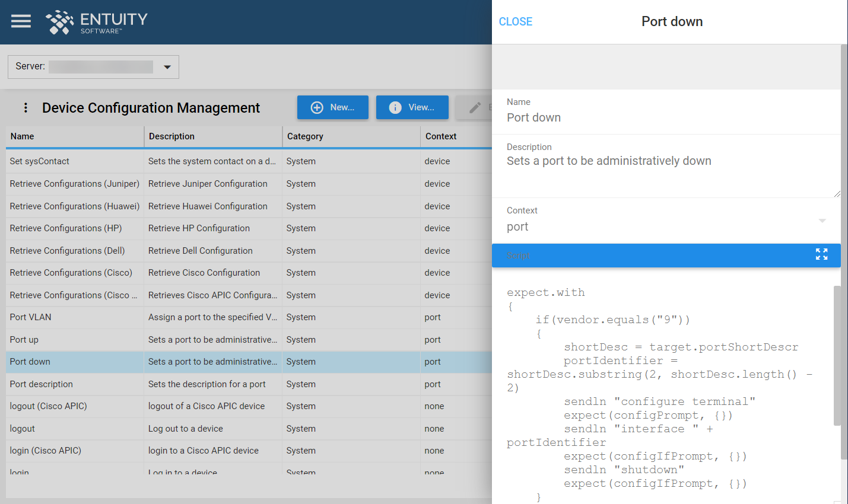Viewport: 848px width, 504px height.
Task: Click the info icon on the View button
Action: tap(394, 107)
